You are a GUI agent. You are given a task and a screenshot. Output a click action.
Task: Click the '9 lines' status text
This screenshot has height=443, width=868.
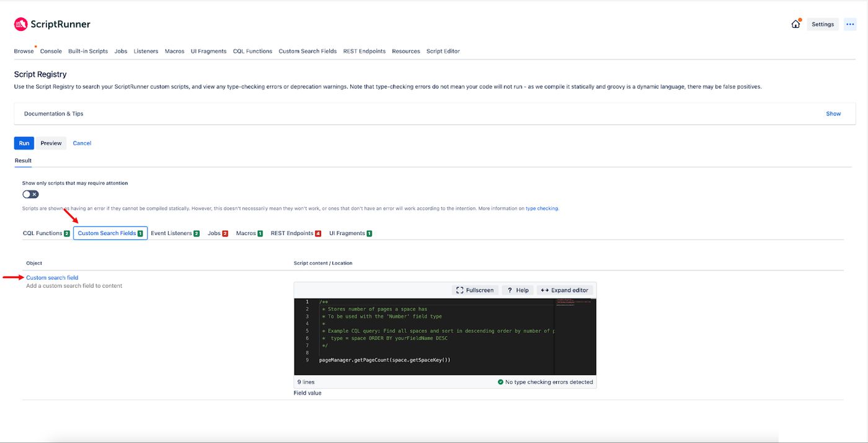point(306,382)
